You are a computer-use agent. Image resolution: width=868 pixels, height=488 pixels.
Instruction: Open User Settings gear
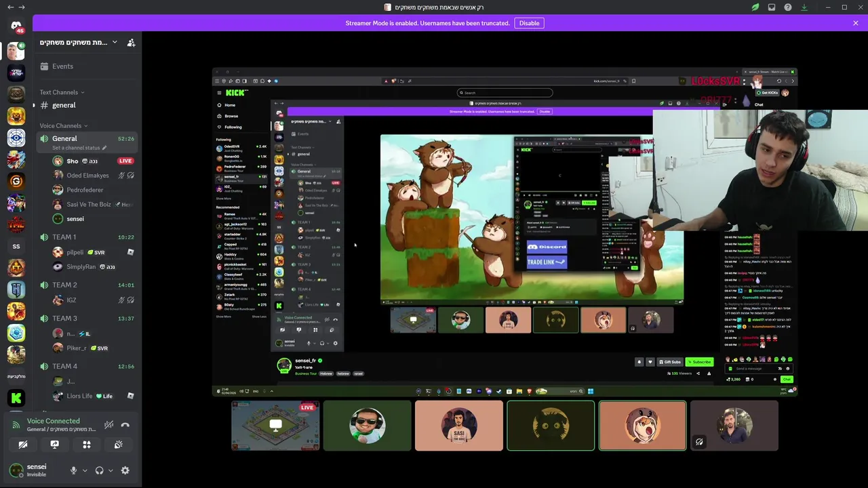pos(125,470)
